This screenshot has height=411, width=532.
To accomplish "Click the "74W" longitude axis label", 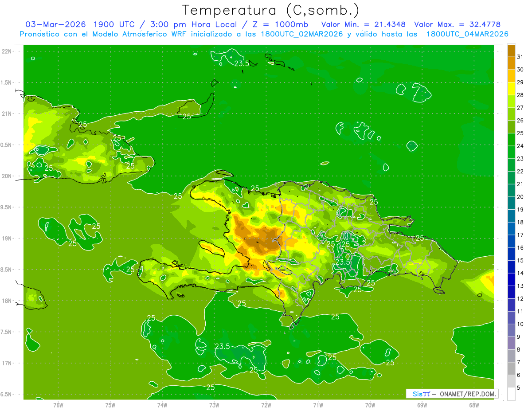I will click(162, 405).
